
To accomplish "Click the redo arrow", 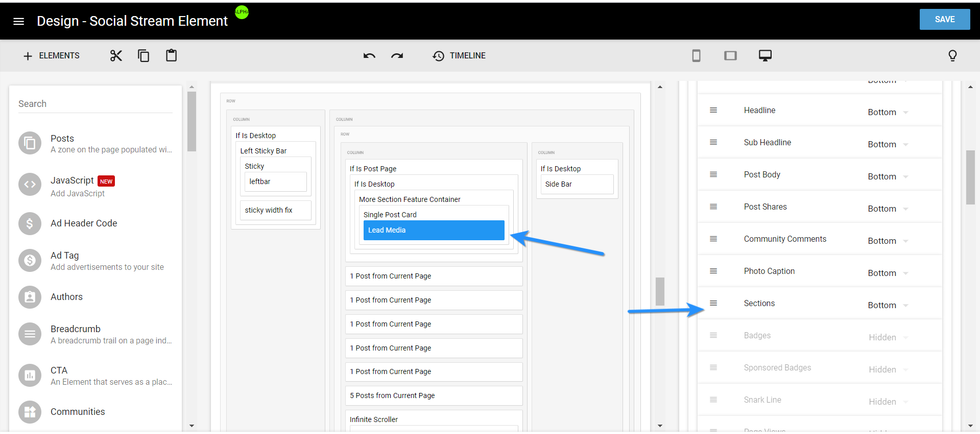I will pos(397,56).
